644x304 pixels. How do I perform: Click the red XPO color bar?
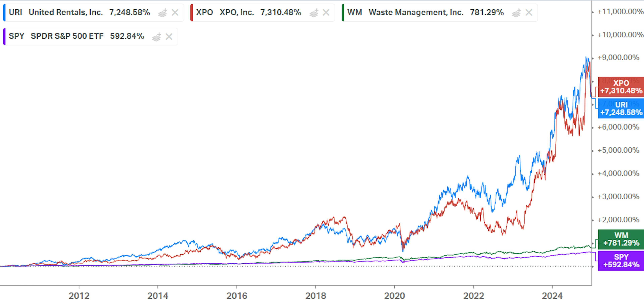pos(192,13)
